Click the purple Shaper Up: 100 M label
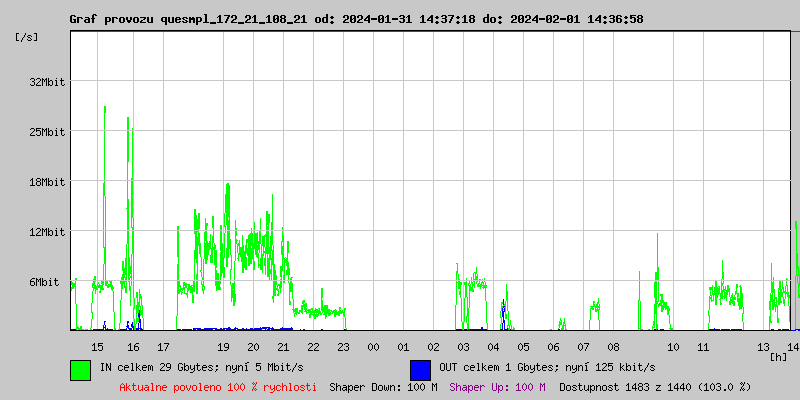Screen dimensions: 800x400 497,386
